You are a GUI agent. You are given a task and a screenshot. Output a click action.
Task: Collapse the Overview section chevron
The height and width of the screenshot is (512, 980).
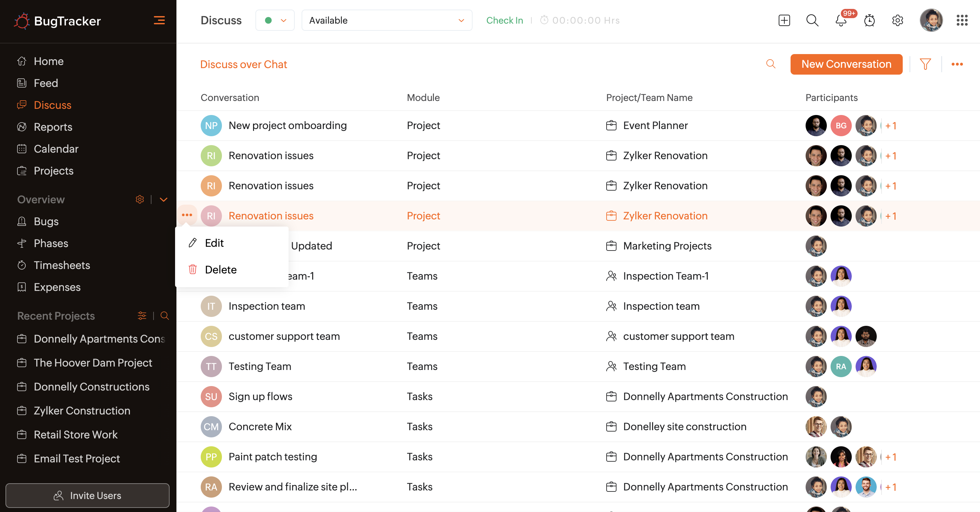click(163, 200)
